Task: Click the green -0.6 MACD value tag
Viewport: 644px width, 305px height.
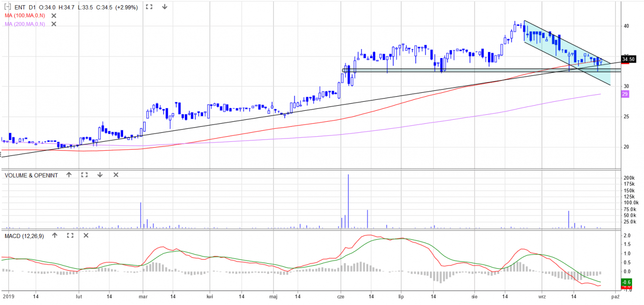Action: click(627, 282)
